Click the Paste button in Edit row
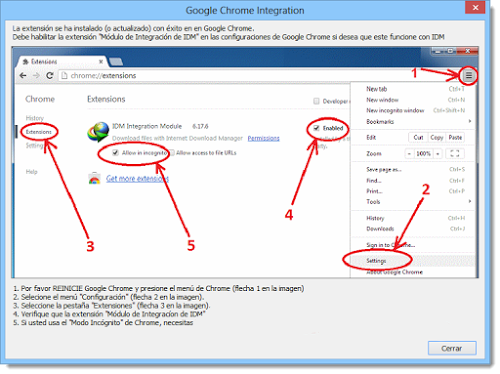 [455, 137]
